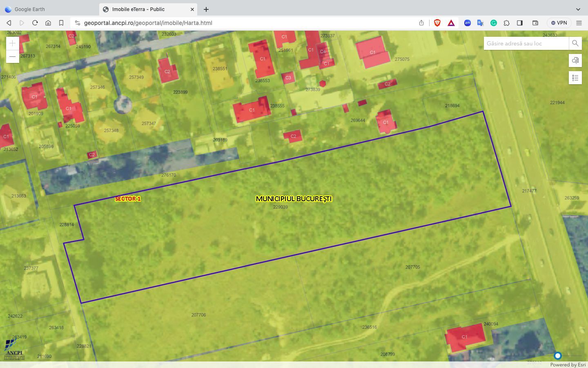Open the parcel document search tool
This screenshot has height=368, width=588.
(x=575, y=61)
